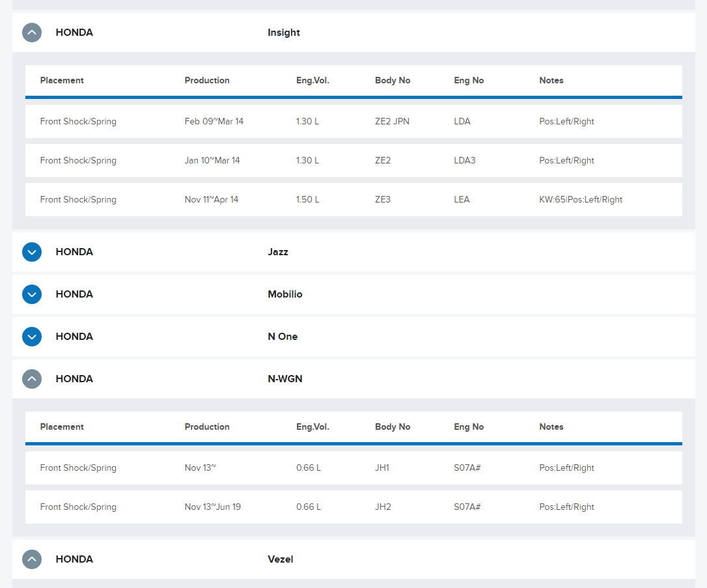Click production date Feb 09~Mar 14
Viewport: 707px width, 588px height.
(214, 122)
